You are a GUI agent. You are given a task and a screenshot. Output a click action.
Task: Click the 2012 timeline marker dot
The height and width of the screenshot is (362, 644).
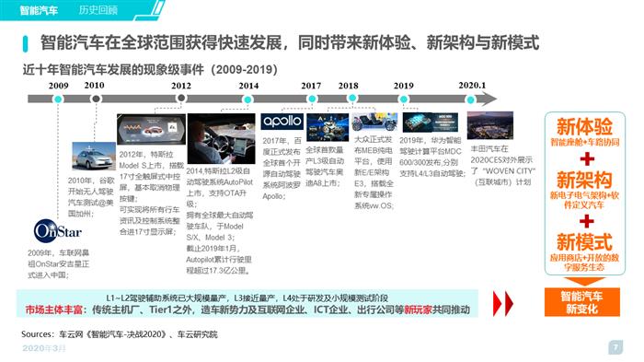[x=181, y=99]
